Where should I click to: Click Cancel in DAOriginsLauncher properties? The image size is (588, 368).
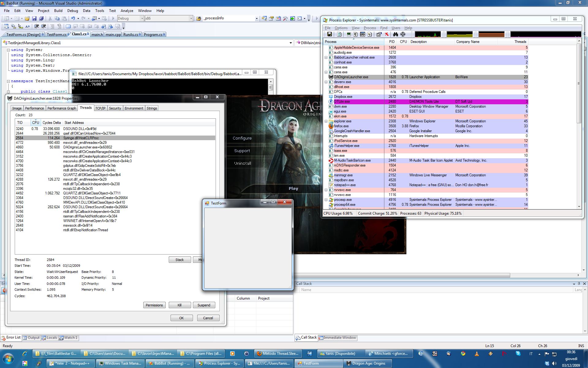[208, 318]
